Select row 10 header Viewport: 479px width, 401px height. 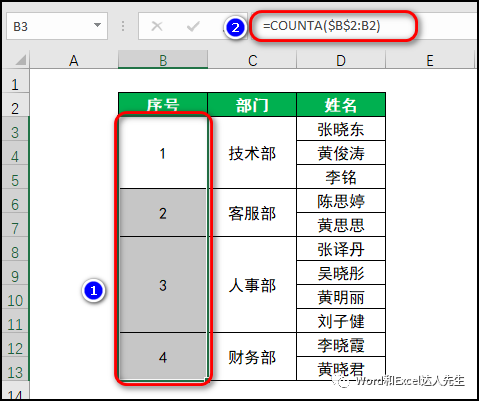(15, 297)
